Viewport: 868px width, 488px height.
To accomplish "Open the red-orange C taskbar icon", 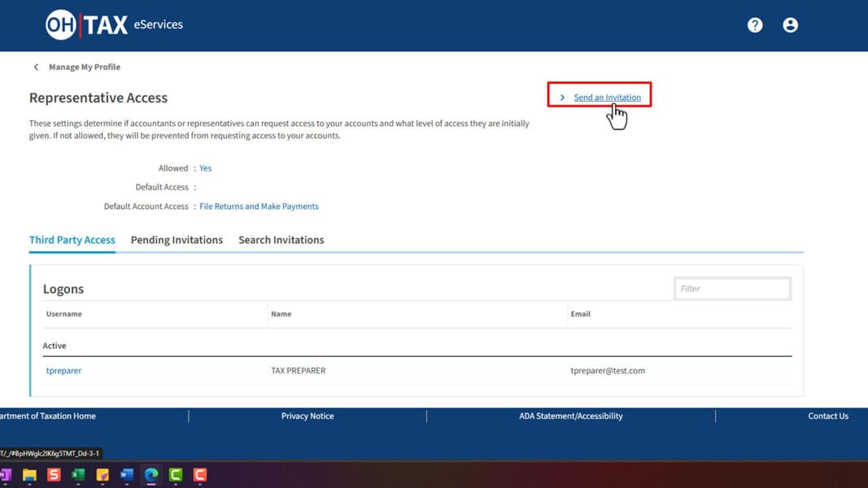I will 200,475.
